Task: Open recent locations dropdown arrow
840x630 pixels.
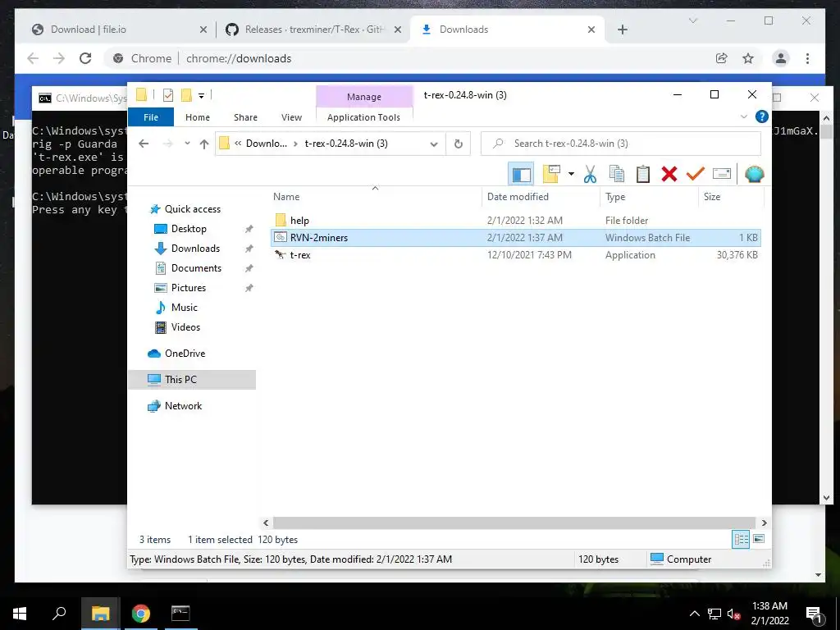Action: click(187, 144)
